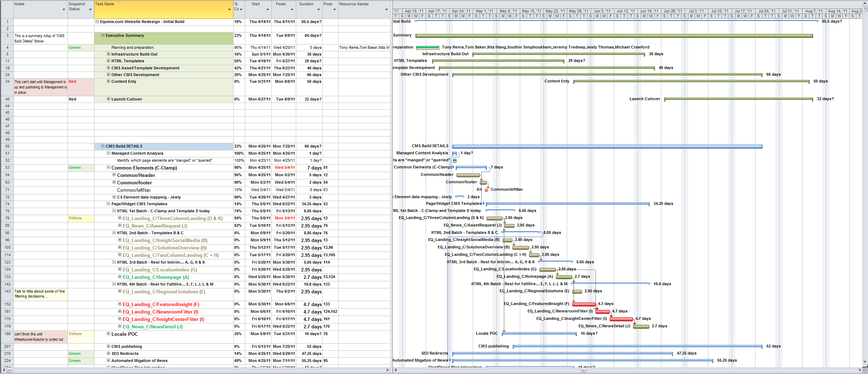The height and width of the screenshot is (374, 868).
Task: Open the Snapshot Status filter dropdown
Action: pyautogui.click(x=90, y=10)
